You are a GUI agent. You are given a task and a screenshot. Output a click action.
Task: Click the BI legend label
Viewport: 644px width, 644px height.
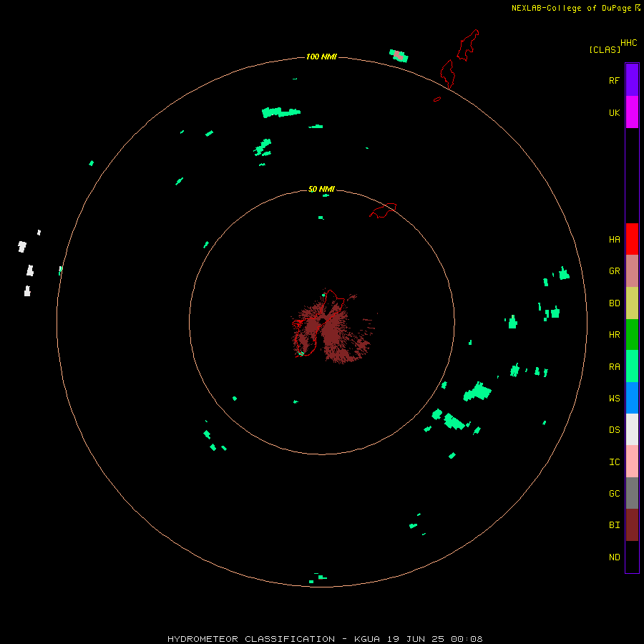click(x=614, y=525)
